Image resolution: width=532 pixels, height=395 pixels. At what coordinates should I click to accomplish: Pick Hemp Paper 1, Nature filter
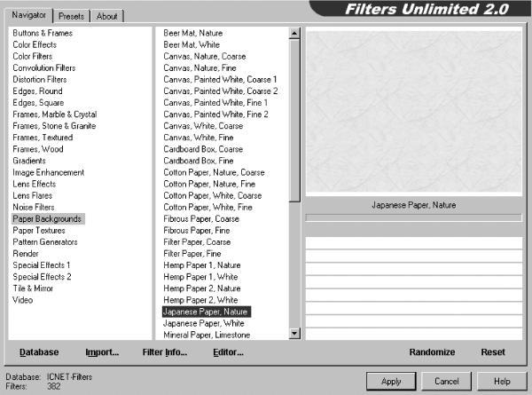[202, 265]
